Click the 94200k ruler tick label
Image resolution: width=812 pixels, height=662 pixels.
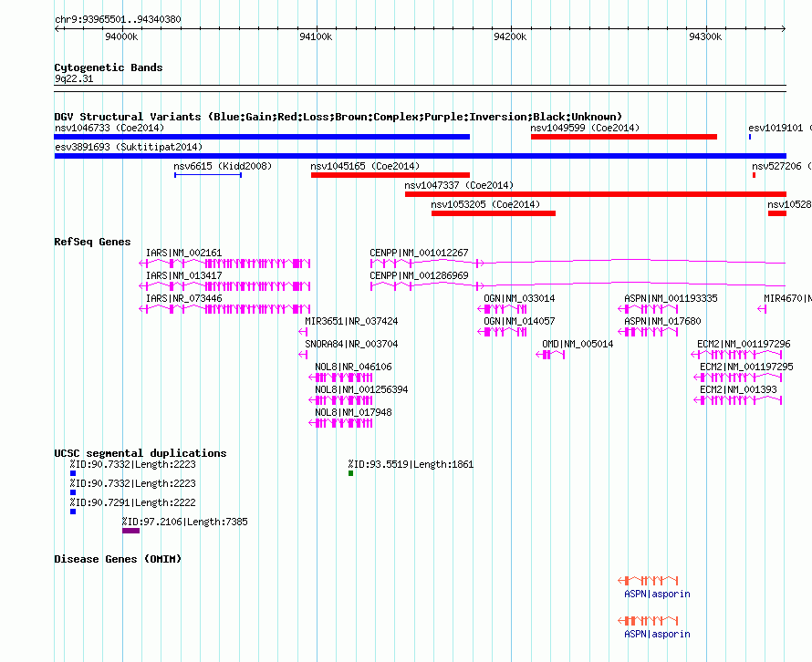pyautogui.click(x=510, y=36)
